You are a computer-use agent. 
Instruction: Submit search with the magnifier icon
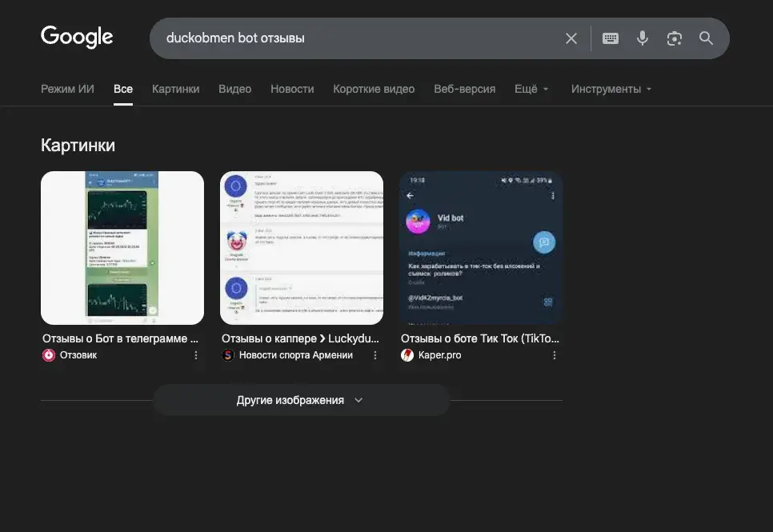(x=706, y=38)
